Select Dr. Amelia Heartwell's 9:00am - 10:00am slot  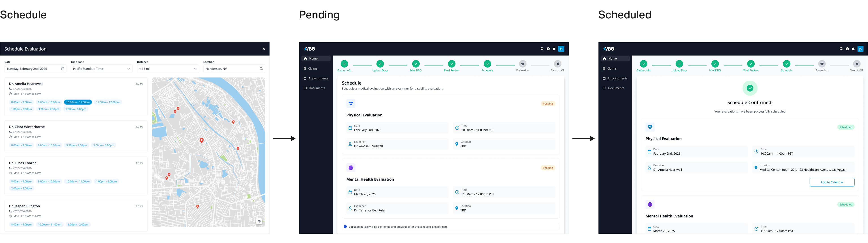click(x=49, y=102)
